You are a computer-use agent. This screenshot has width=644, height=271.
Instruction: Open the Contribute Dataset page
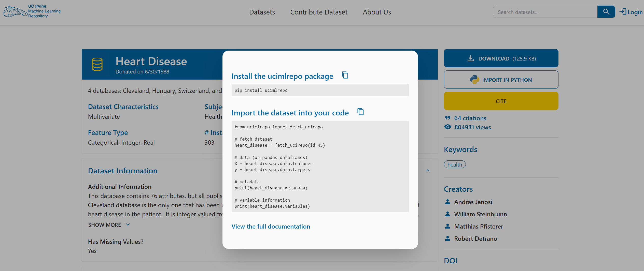click(x=319, y=12)
